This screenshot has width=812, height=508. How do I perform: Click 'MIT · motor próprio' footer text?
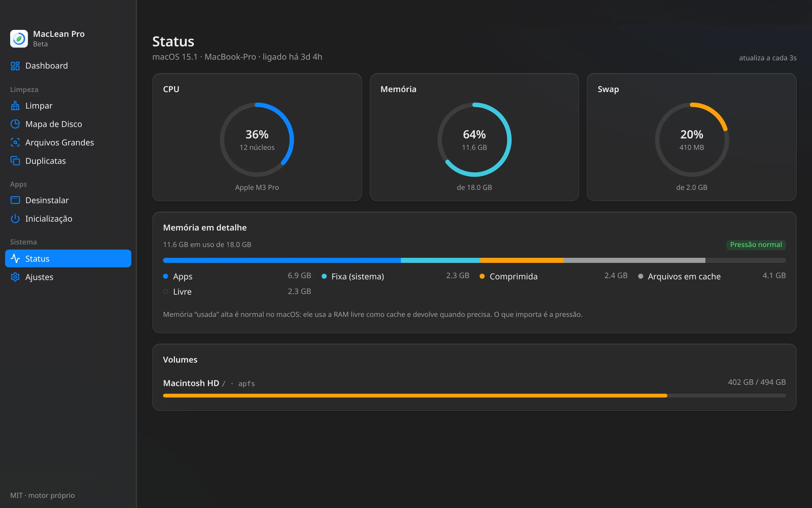pos(43,495)
